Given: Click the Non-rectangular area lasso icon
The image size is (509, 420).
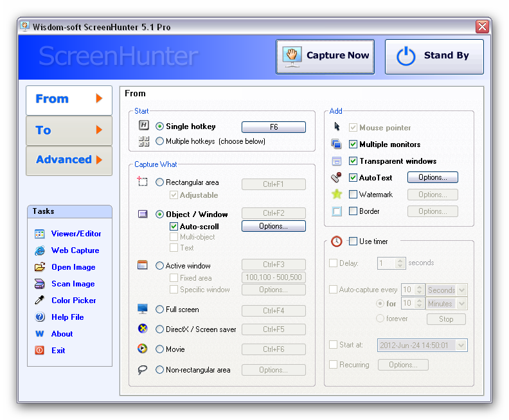Looking at the screenshot, I should pos(143,369).
